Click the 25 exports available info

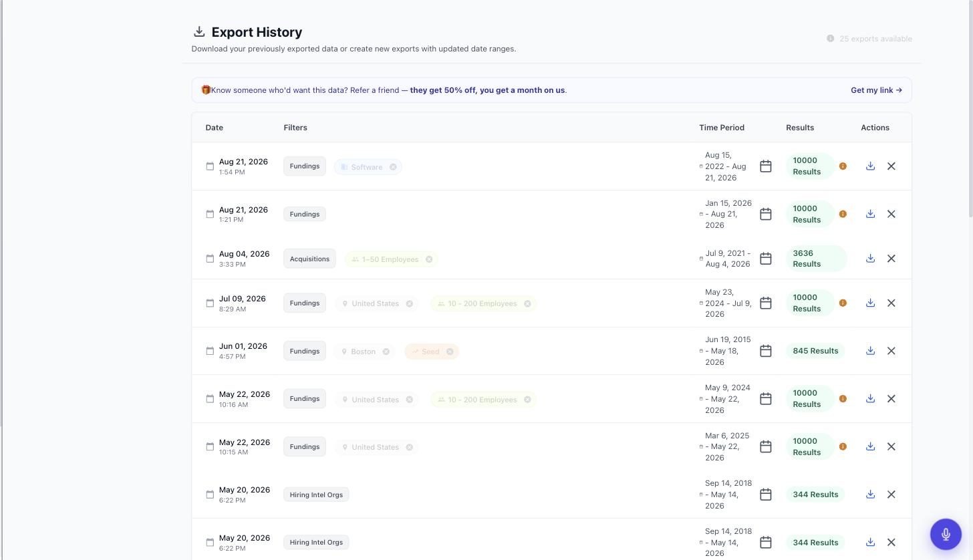point(869,39)
